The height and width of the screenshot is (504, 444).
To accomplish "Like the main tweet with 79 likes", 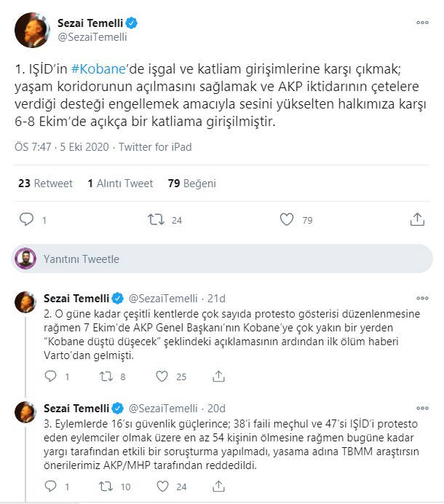I will pos(287,219).
